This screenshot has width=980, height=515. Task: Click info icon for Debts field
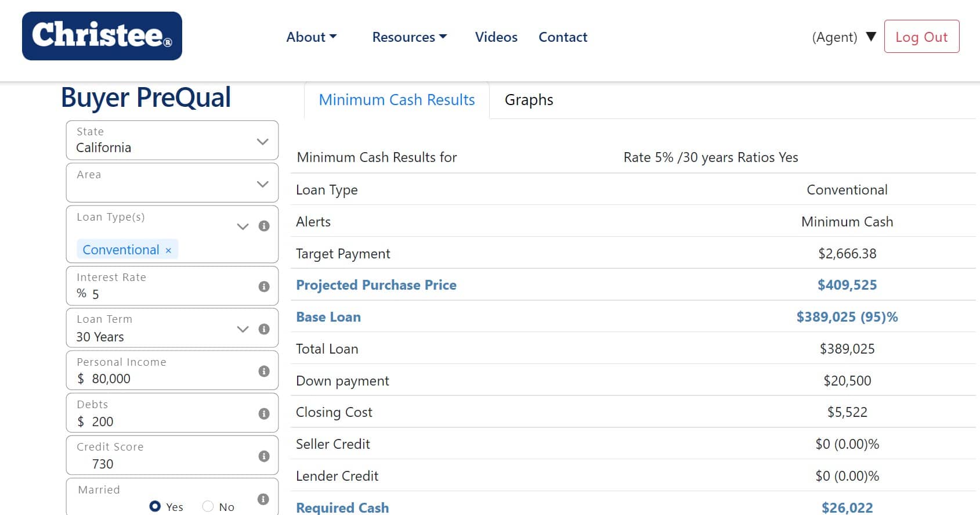pyautogui.click(x=264, y=413)
